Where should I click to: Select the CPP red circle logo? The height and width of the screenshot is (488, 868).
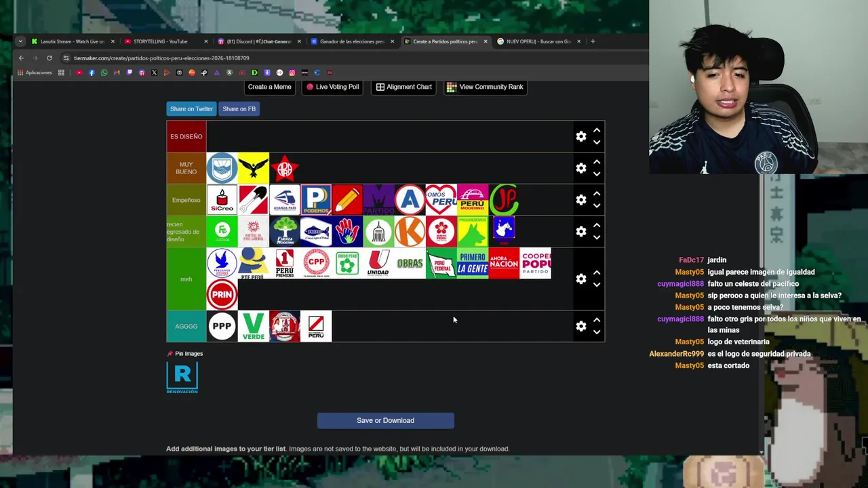316,263
